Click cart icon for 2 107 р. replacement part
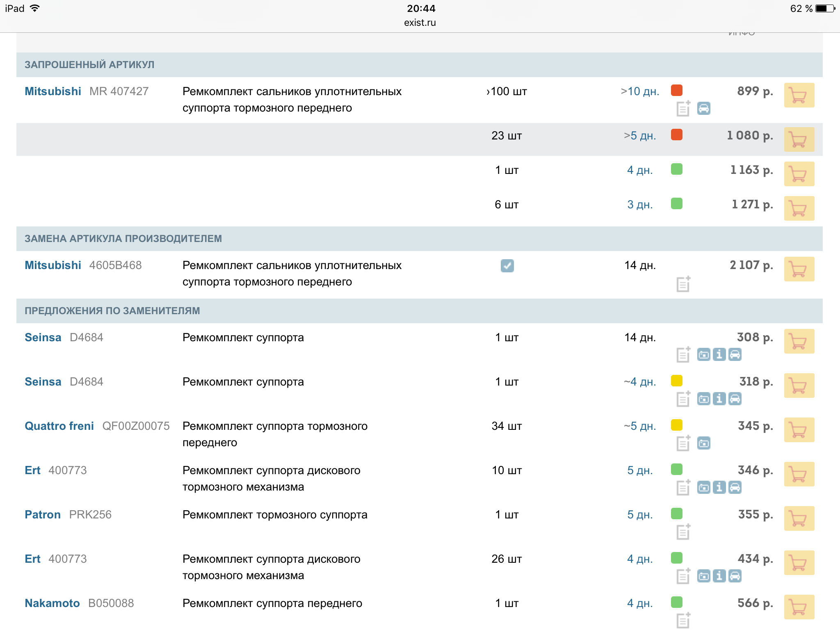The image size is (840, 630). 799,269
